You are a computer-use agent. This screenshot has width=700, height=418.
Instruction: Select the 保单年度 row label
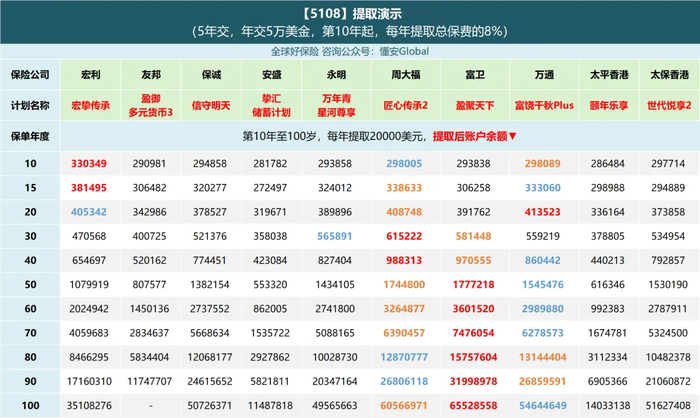coord(30,136)
